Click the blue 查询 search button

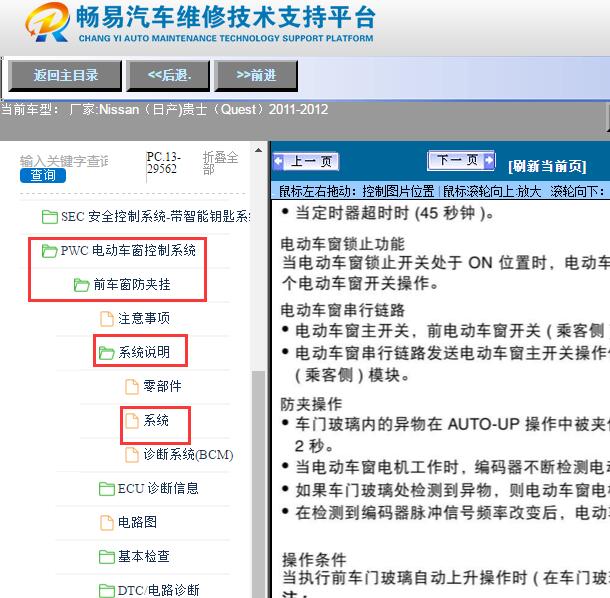point(43,175)
